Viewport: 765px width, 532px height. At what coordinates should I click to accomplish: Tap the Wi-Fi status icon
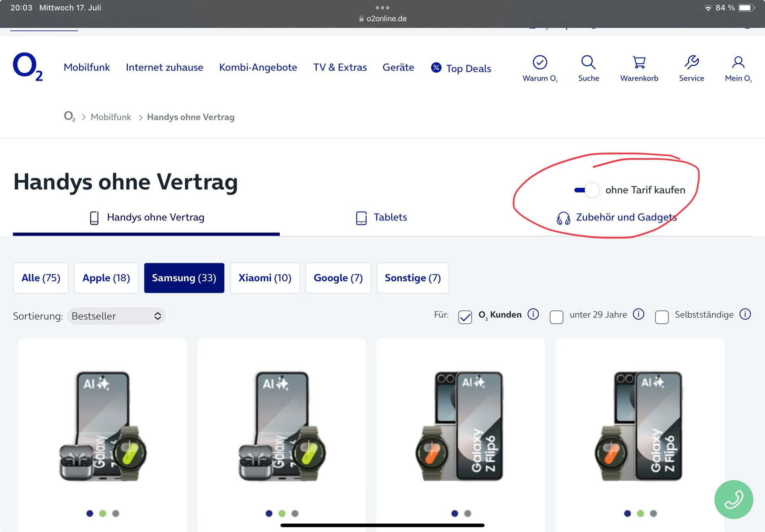point(708,8)
